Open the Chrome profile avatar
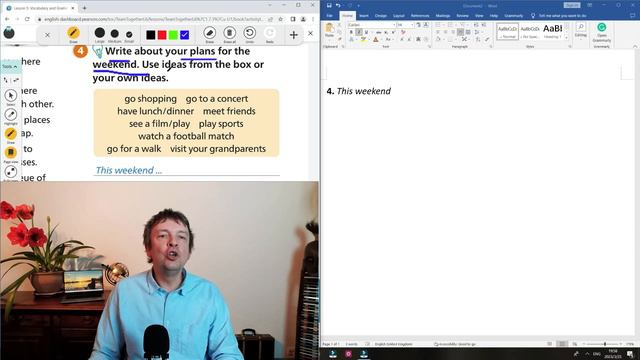 [x=303, y=19]
